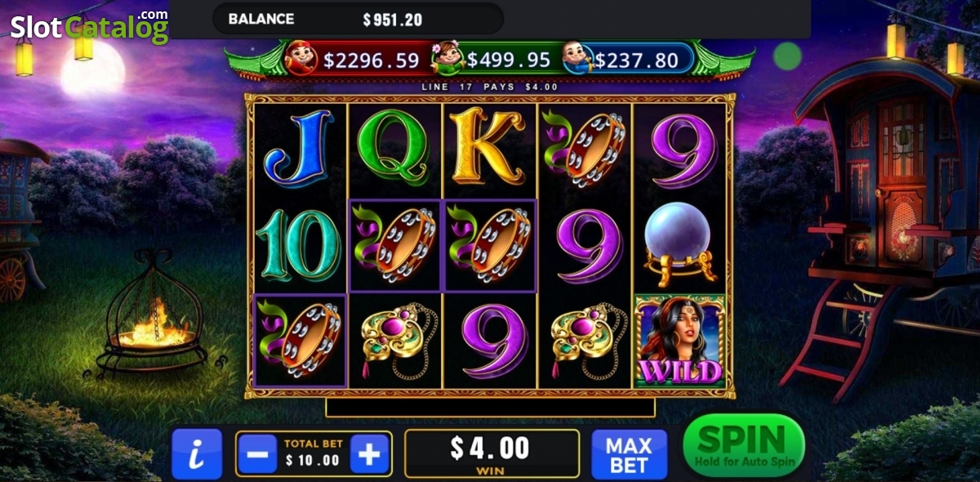The image size is (980, 482).
Task: Hit the green SPIN button
Action: click(x=743, y=446)
